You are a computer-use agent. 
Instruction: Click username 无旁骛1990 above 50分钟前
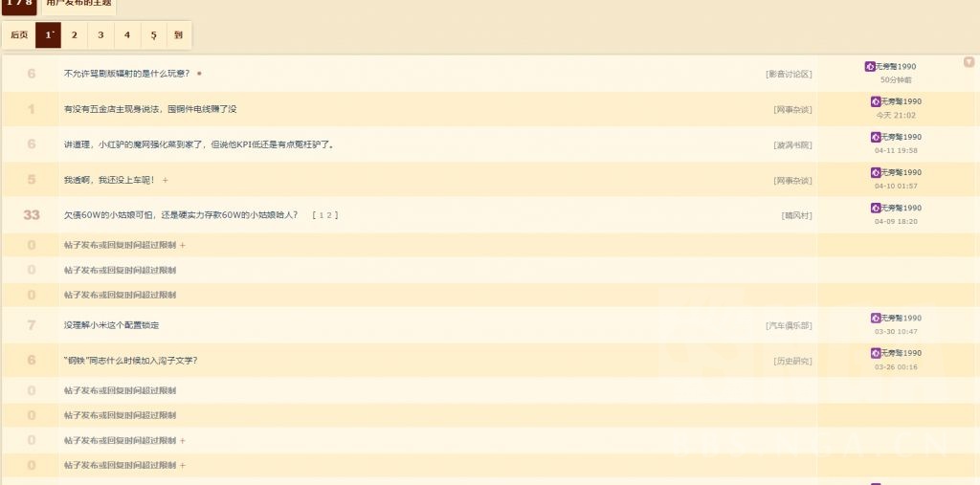(x=896, y=66)
